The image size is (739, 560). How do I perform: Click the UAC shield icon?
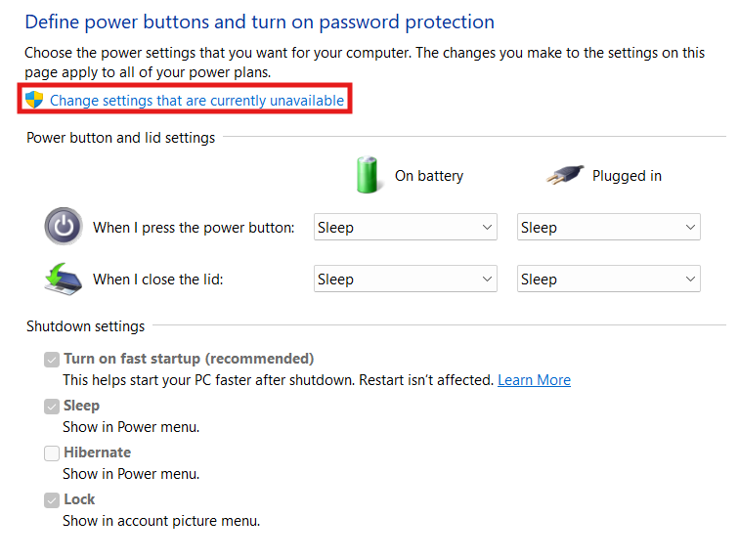click(x=35, y=100)
